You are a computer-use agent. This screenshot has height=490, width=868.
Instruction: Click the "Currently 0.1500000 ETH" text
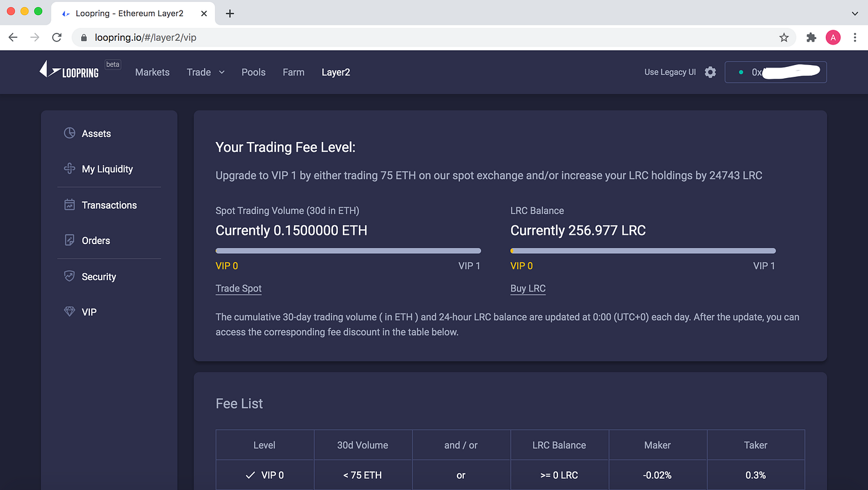tap(291, 230)
